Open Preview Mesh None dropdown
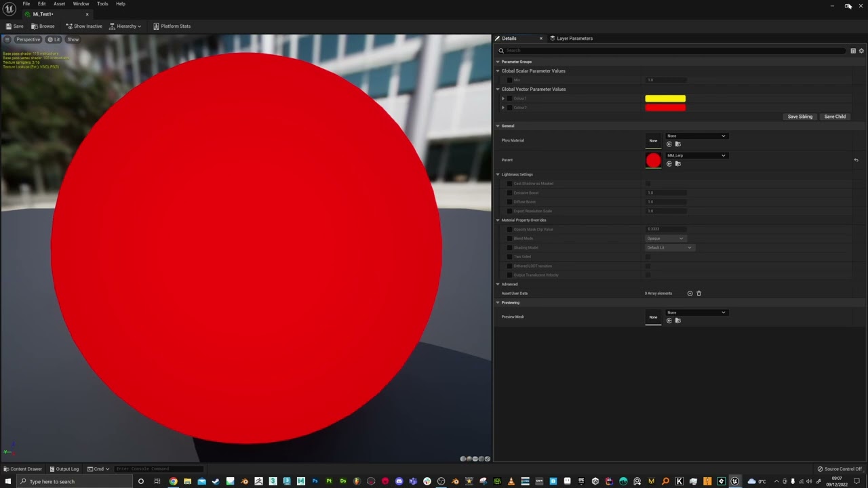 point(696,312)
